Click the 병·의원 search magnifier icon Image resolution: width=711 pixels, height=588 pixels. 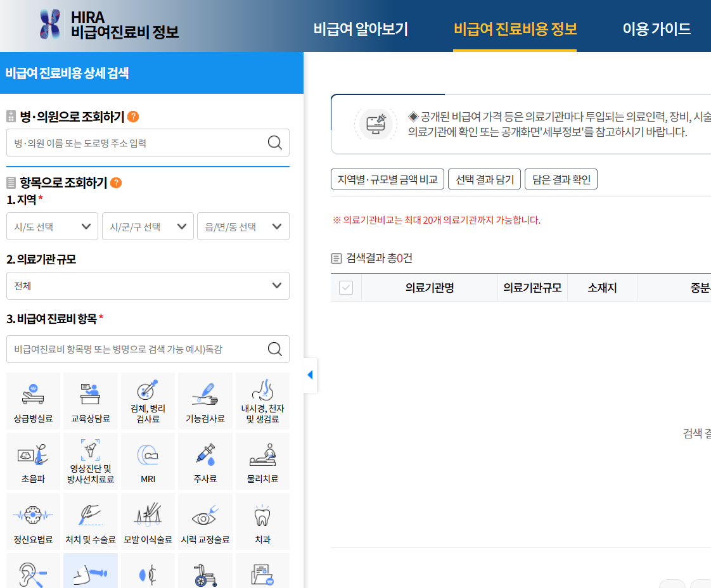[x=275, y=143]
